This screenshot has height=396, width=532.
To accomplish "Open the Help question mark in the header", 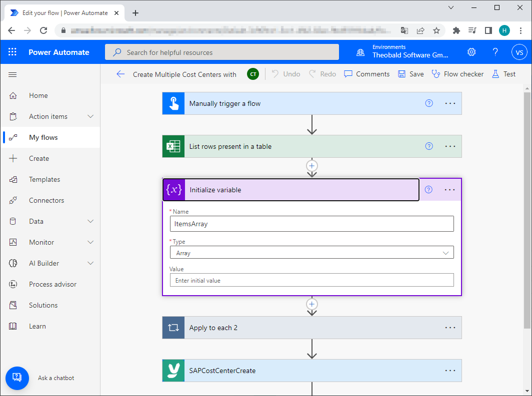I will 495,52.
